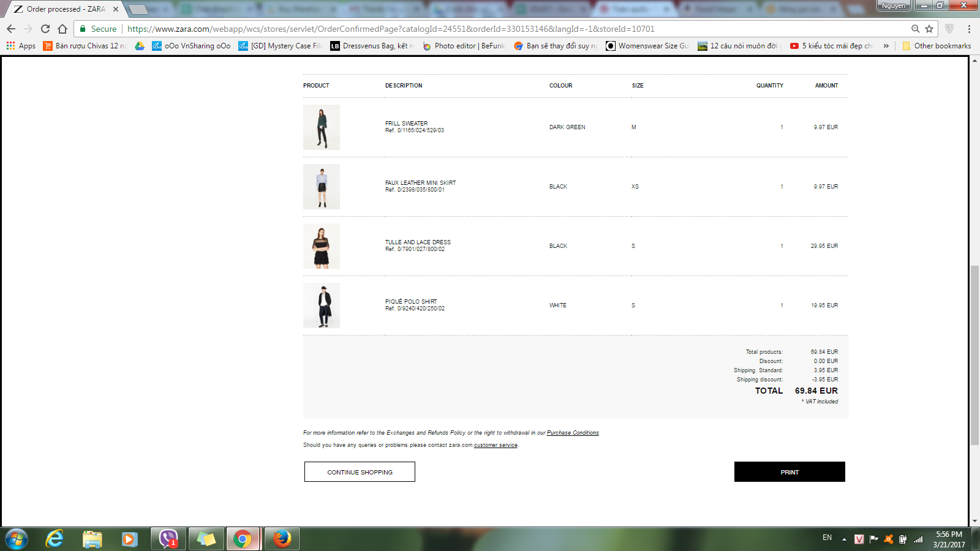Show hidden system tray icons
Image resolution: width=980 pixels, height=551 pixels.
[844, 539]
